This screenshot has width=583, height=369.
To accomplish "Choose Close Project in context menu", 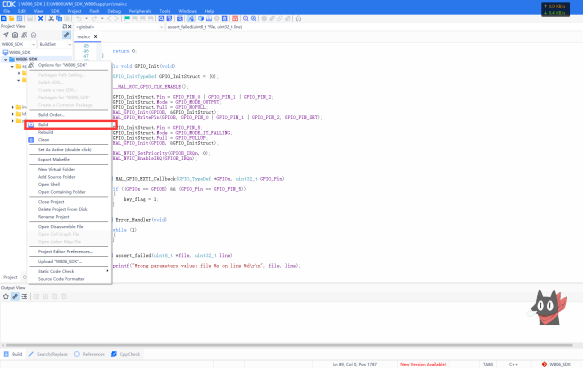I will point(69,202).
